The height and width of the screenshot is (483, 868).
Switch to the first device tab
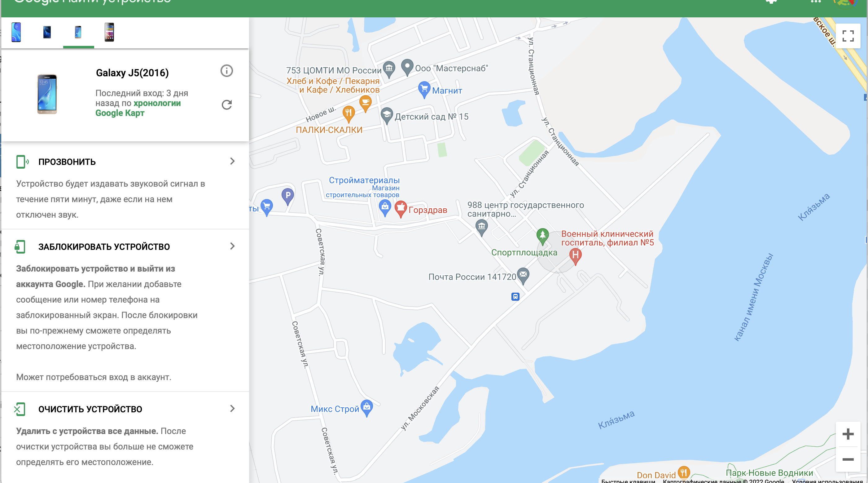click(16, 32)
